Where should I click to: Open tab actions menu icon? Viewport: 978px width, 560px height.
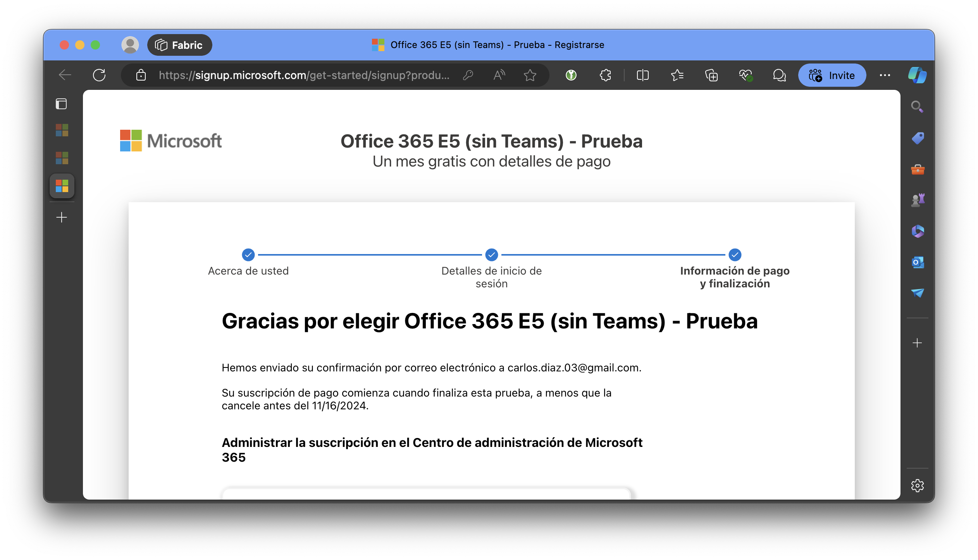61,104
